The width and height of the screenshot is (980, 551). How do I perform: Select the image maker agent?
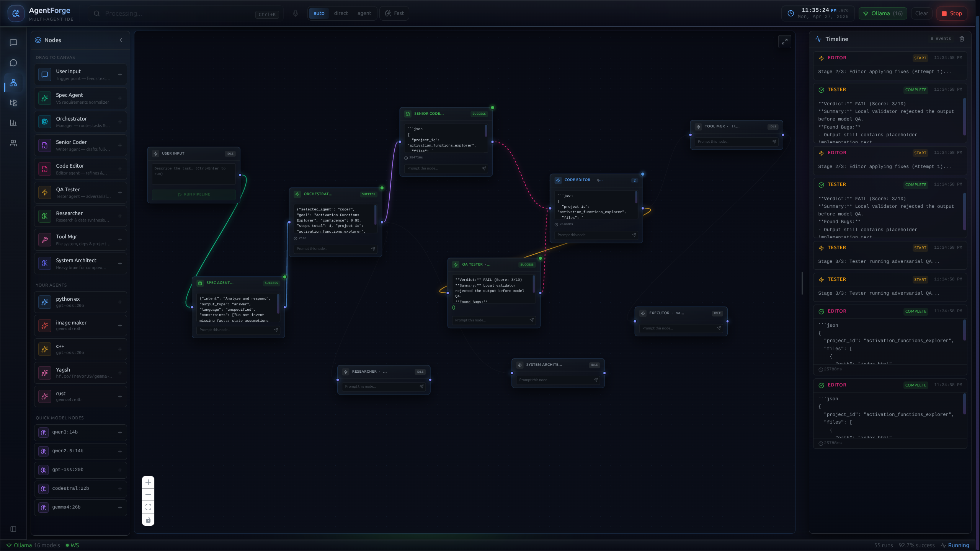coord(80,326)
